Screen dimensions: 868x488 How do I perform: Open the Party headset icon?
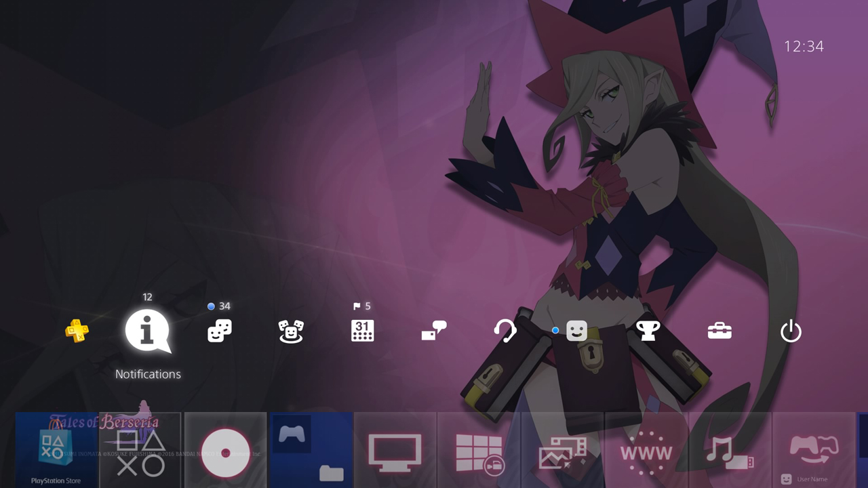[x=505, y=331]
